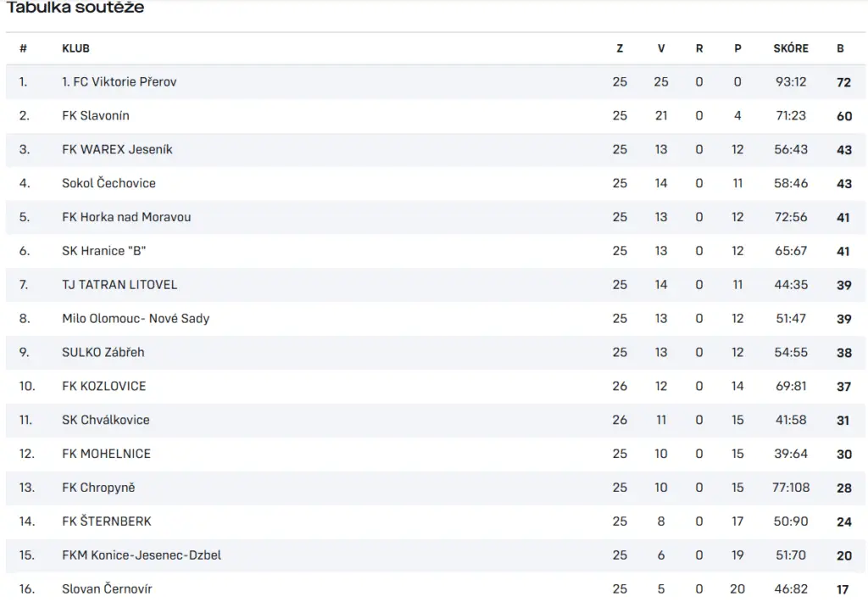Click the FK Slavonín club name

click(96, 116)
